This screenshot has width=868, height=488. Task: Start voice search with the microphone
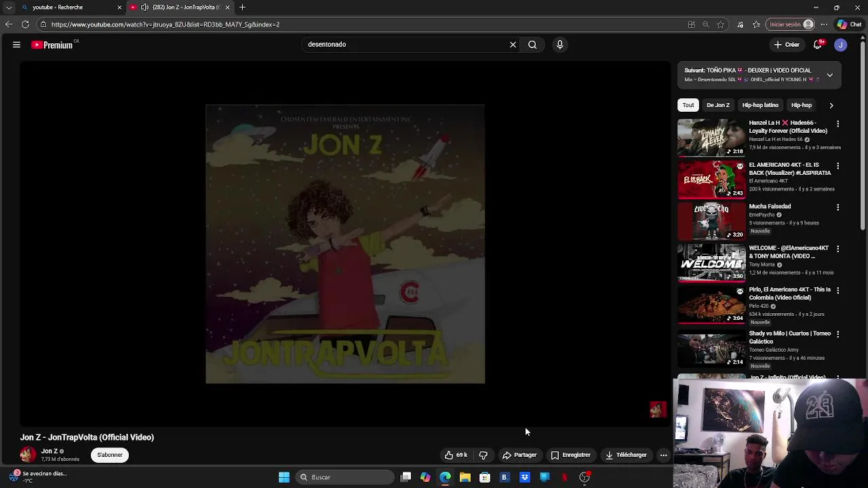tap(559, 45)
